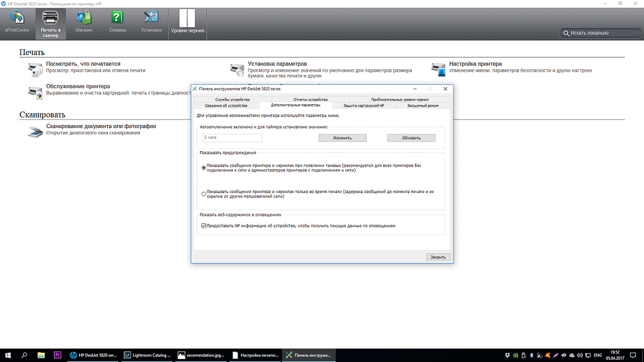Select showing ink messages only while printing
The image size is (644, 362).
204,194
